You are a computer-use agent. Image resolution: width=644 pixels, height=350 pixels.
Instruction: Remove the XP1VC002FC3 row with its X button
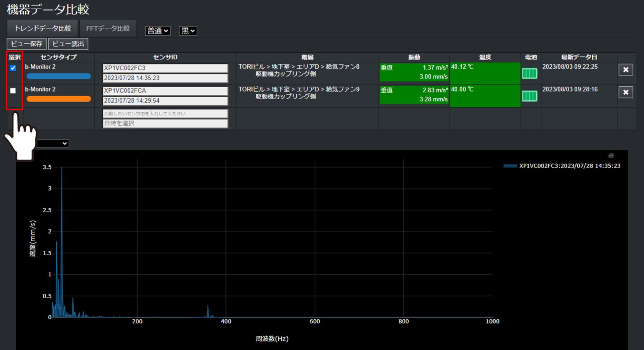click(626, 70)
